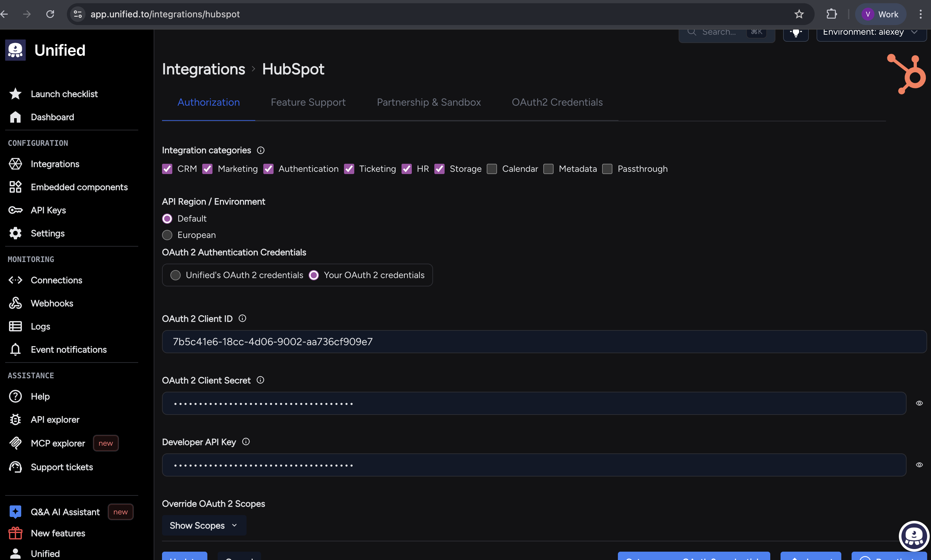Click into the OAuth 2 Client ID field
931x560 pixels.
[544, 342]
